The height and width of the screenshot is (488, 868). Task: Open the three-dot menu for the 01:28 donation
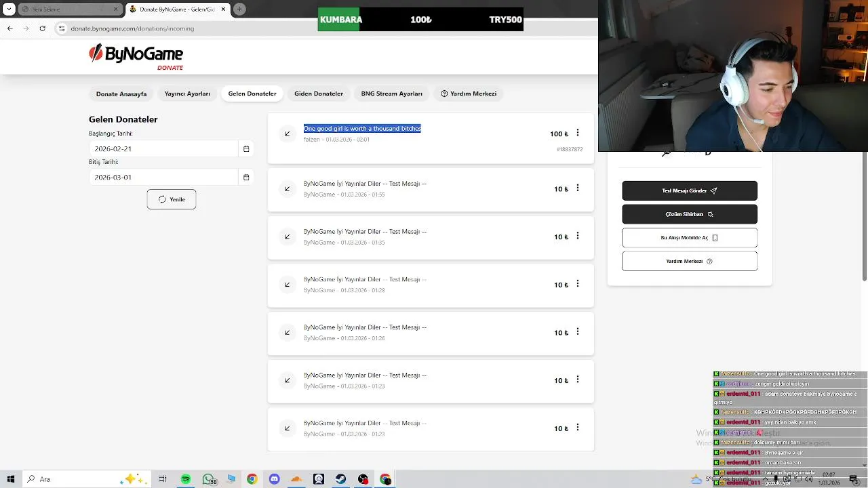[578, 284]
